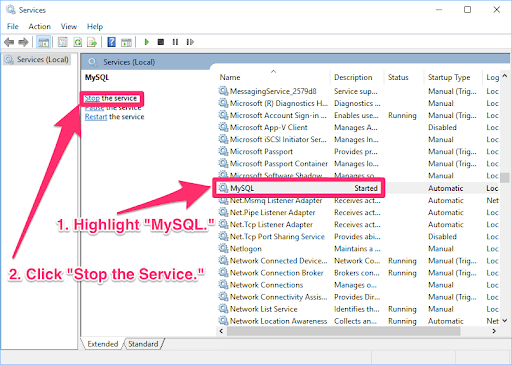Select the Network Connections service row

[358, 285]
